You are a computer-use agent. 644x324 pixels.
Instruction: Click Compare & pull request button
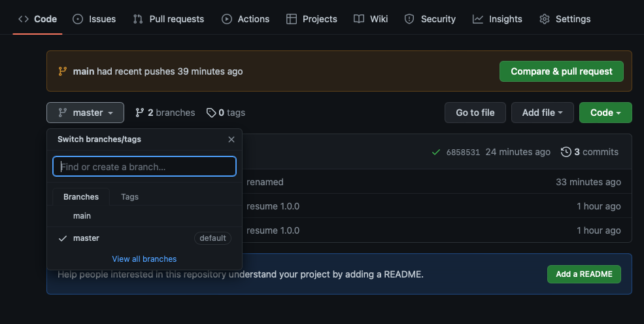point(562,71)
